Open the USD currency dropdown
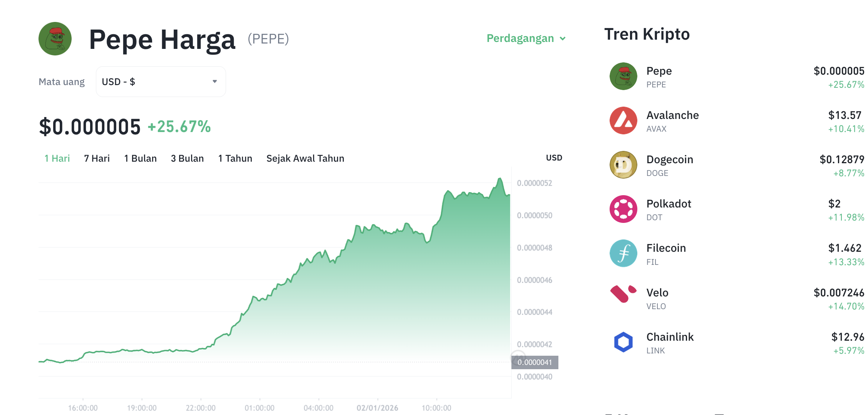 click(x=161, y=81)
